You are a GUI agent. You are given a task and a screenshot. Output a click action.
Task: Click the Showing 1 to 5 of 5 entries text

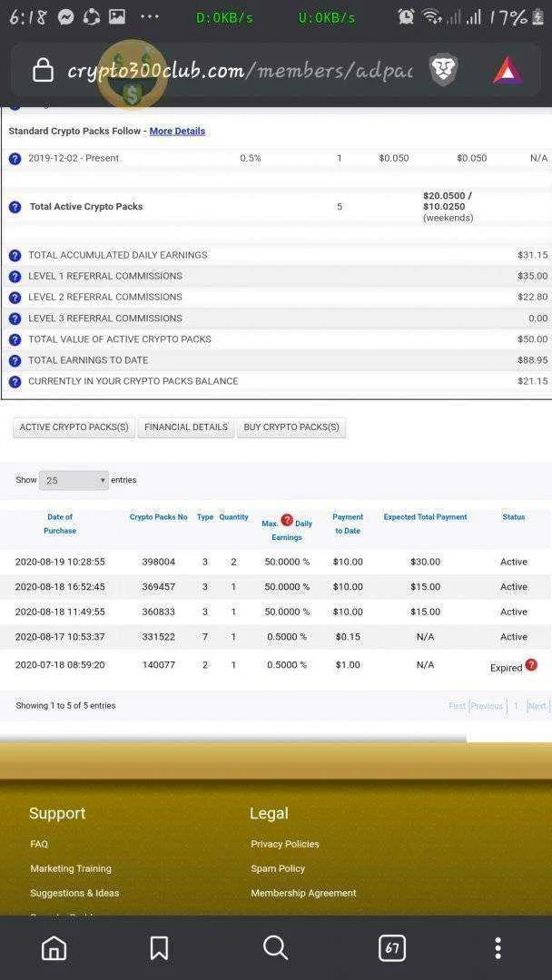pyautogui.click(x=65, y=706)
